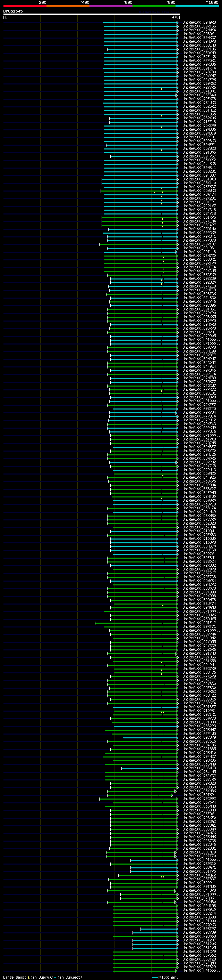222x980 pixels.
Task: Select hit UniRef100_B9HUP8
Action: click(x=199, y=41)
